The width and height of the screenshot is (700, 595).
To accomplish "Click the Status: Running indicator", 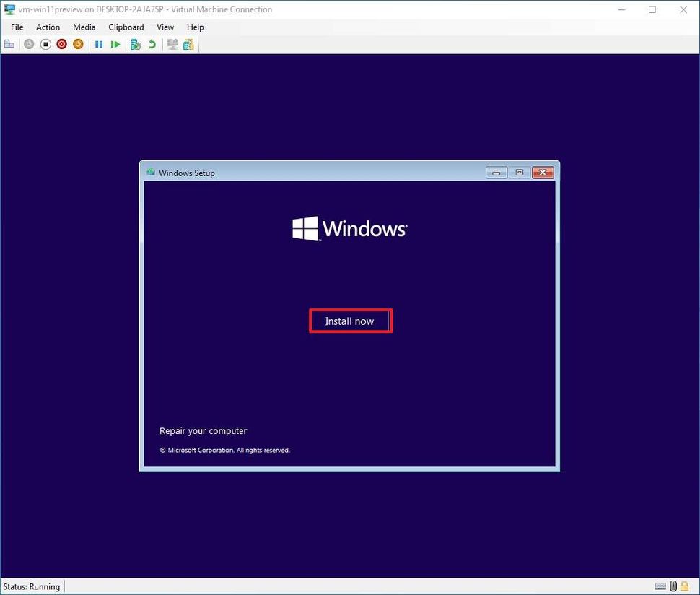I will pyautogui.click(x=31, y=586).
